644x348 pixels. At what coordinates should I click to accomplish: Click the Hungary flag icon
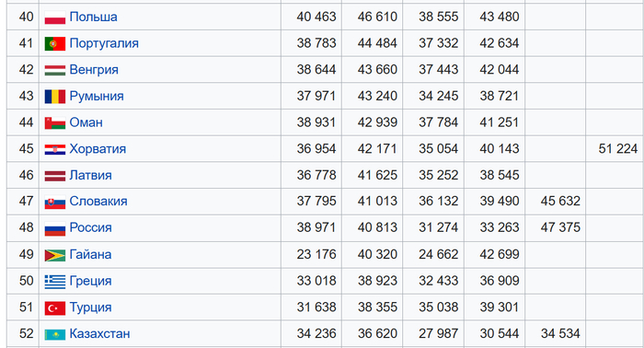(55, 70)
